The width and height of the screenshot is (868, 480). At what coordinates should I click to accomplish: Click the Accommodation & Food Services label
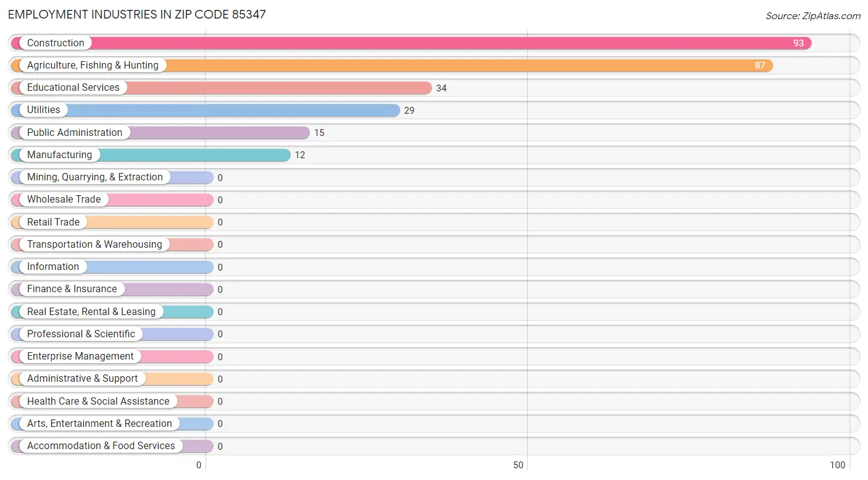101,446
